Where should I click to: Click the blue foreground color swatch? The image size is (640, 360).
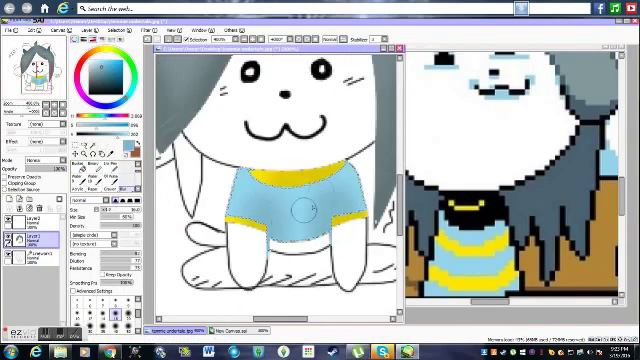tap(128, 145)
